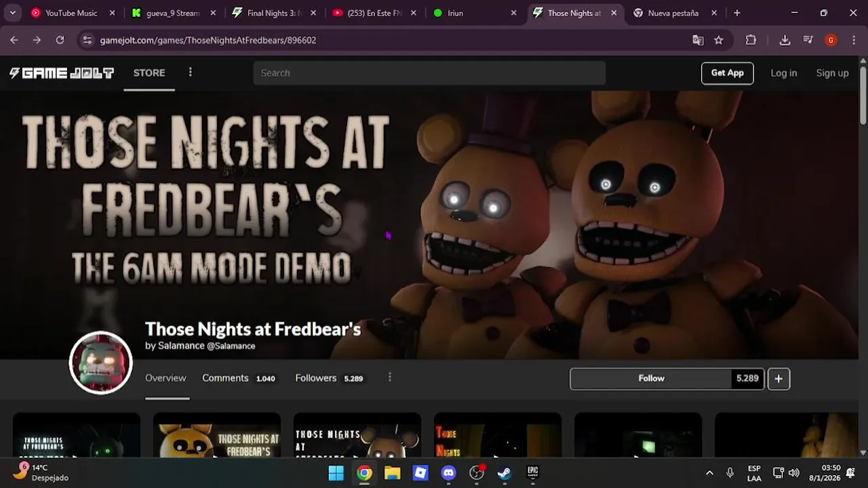The height and width of the screenshot is (488, 868).
Task: Click the translate page icon
Action: coord(698,40)
